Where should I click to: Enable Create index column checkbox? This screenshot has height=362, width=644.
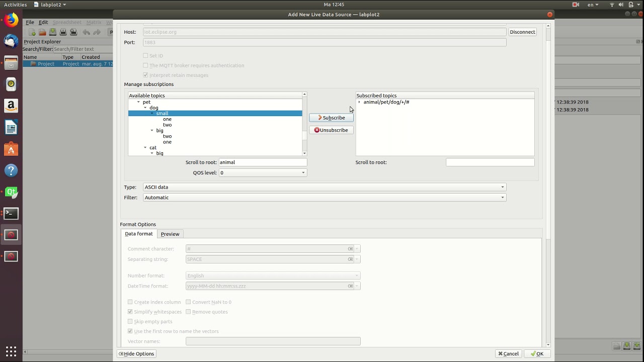click(130, 302)
